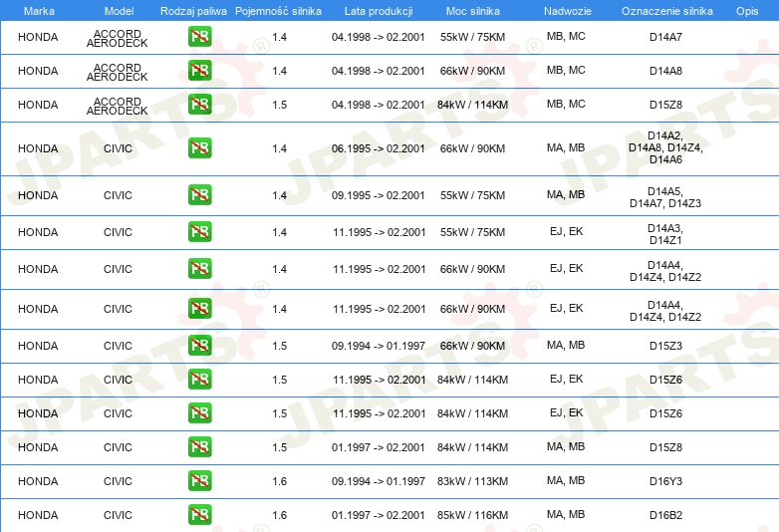
Task: Click 55kW / 75KM in Civic 09.1995 row
Action: [x=472, y=195]
